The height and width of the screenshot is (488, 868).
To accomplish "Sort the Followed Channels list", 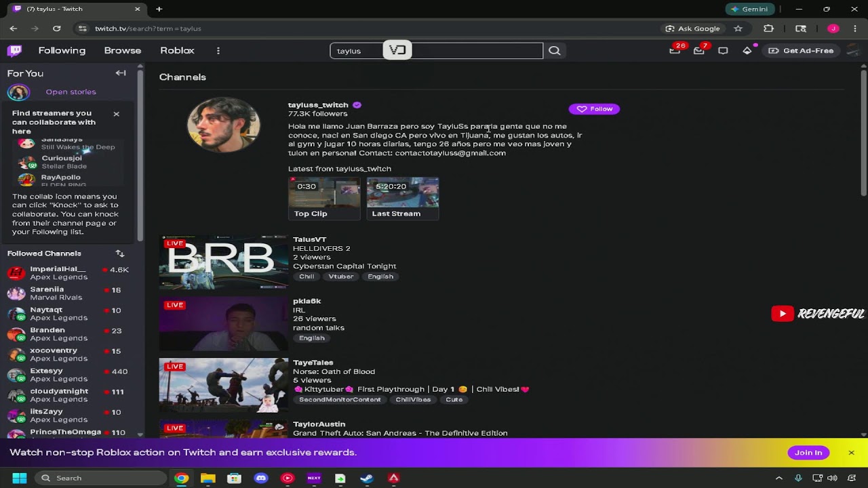I will click(x=120, y=253).
